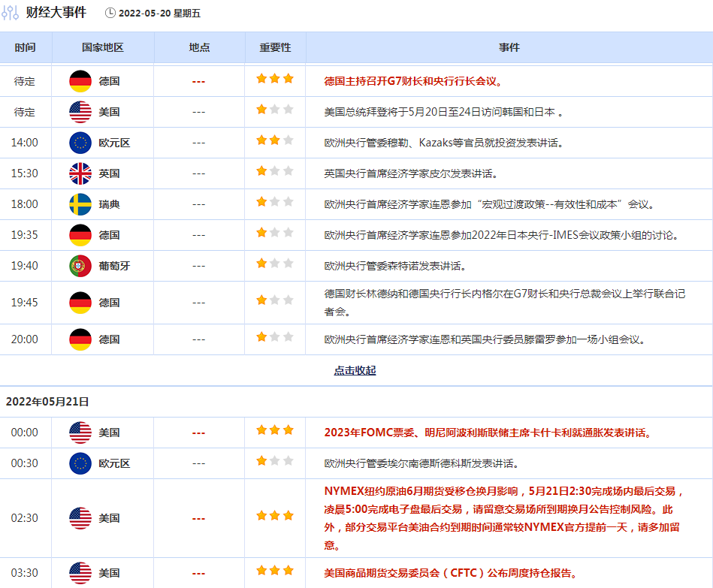The image size is (713, 588).
Task: Click the 时间 column header
Action: pyautogui.click(x=25, y=47)
